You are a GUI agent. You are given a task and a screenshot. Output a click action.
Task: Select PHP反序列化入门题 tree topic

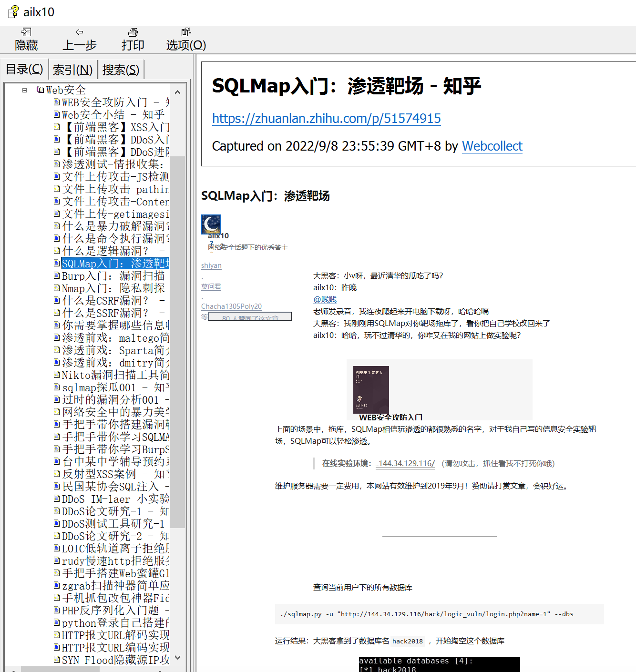pos(115,610)
